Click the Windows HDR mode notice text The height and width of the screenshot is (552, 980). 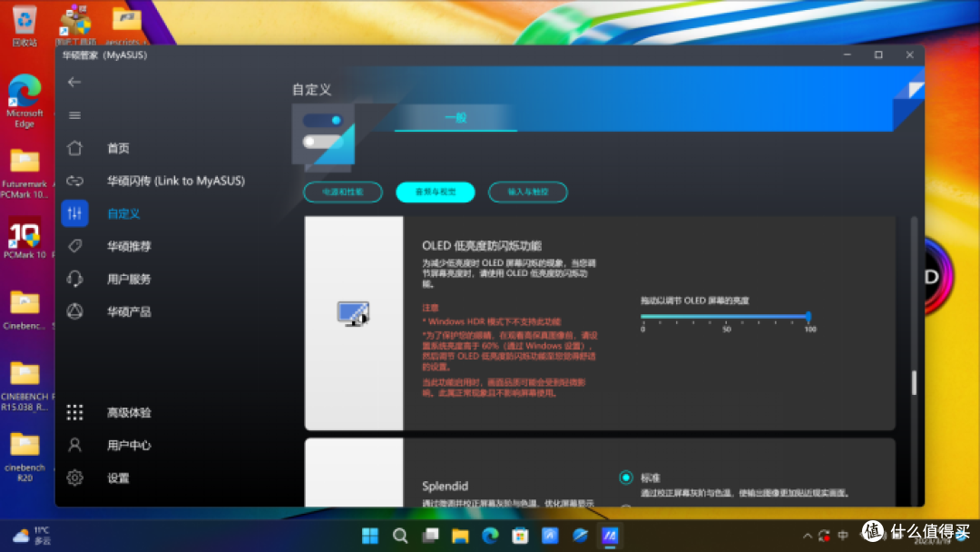(x=492, y=322)
